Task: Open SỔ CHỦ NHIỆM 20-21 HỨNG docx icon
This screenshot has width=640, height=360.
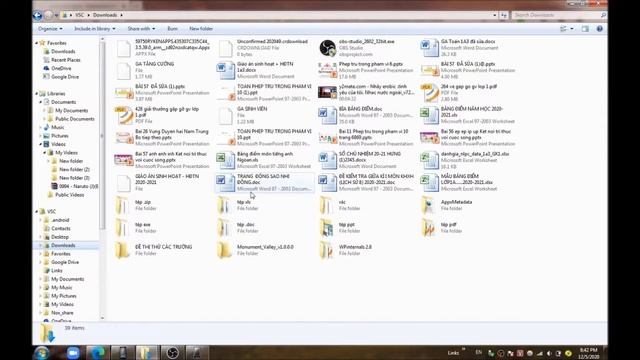Action: [x=327, y=160]
